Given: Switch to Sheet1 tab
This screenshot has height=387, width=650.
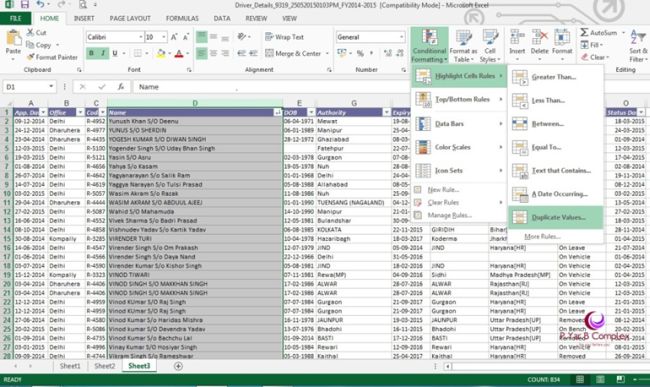Looking at the screenshot, I should [70, 366].
